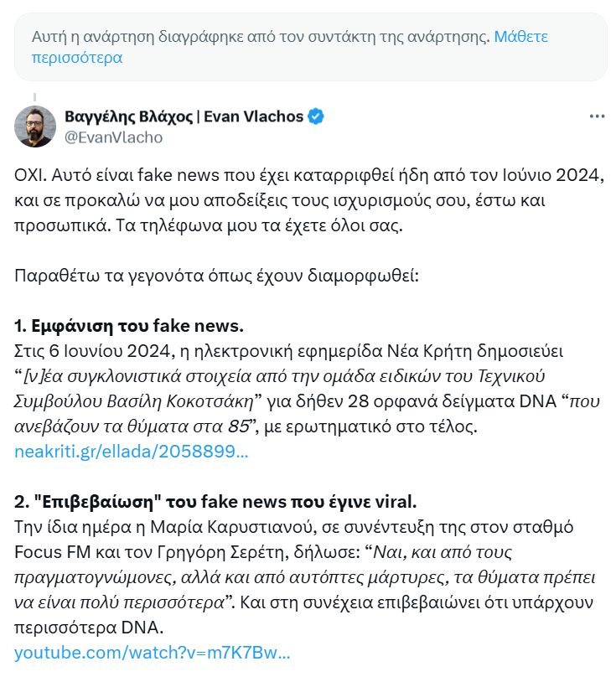The width and height of the screenshot is (616, 682).
Task: Open the three-dot more options menu
Action: point(596,116)
